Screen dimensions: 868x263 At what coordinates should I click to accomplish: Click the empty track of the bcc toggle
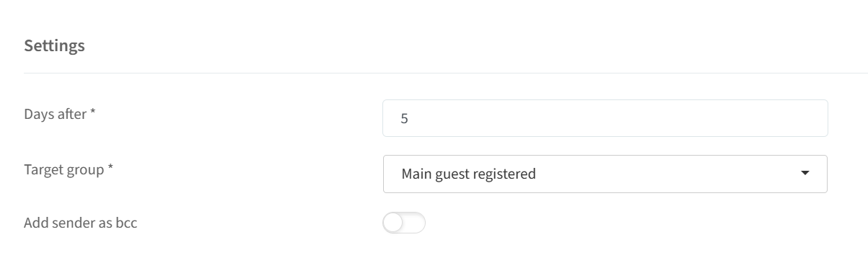tap(415, 223)
